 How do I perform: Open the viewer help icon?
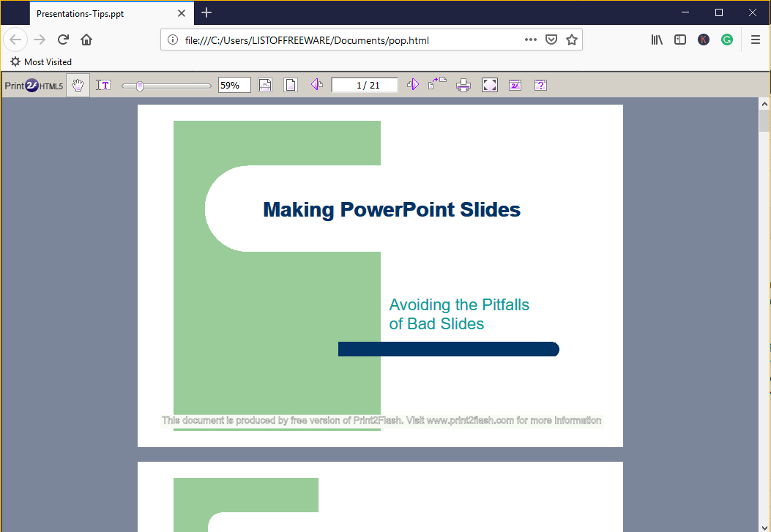click(x=540, y=86)
